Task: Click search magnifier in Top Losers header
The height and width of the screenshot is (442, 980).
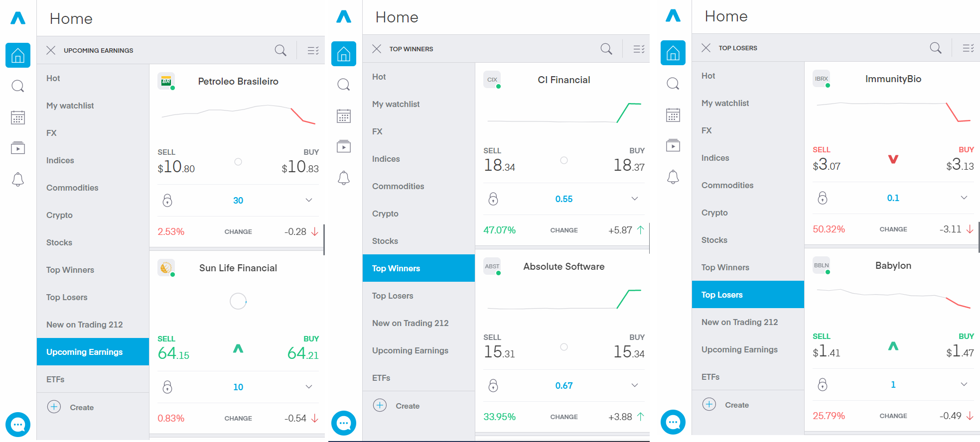Action: point(936,48)
